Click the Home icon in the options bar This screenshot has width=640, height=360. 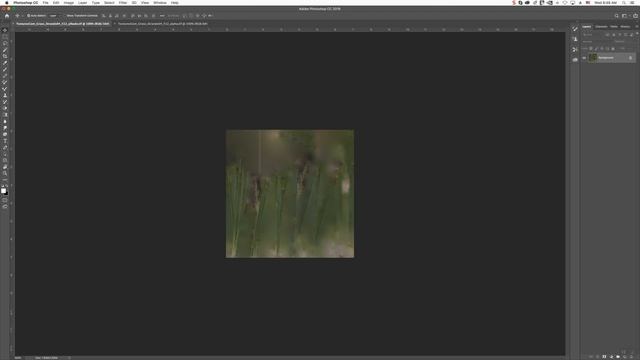(6, 16)
